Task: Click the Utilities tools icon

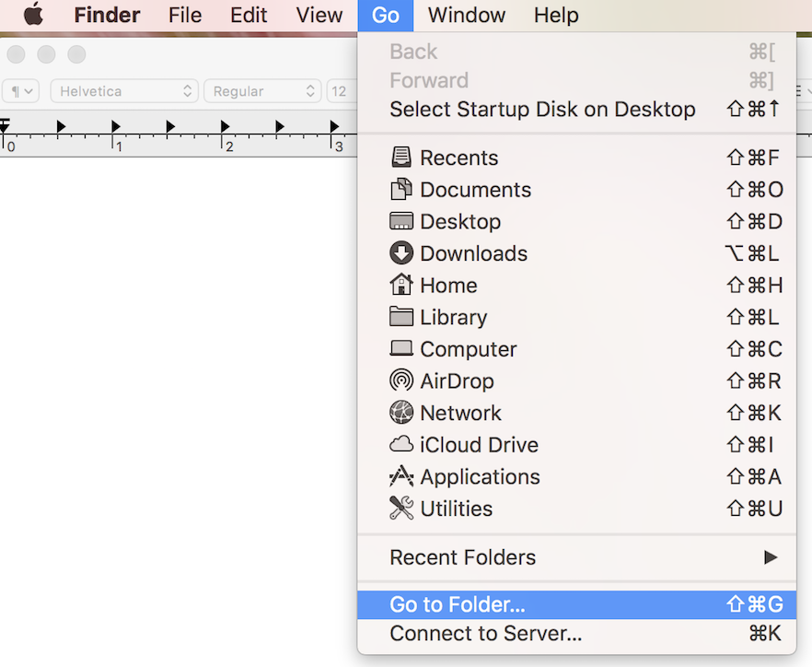Action: [x=401, y=509]
